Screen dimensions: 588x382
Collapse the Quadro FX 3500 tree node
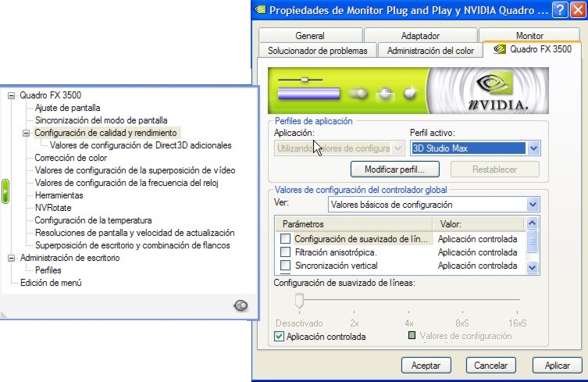[11, 95]
